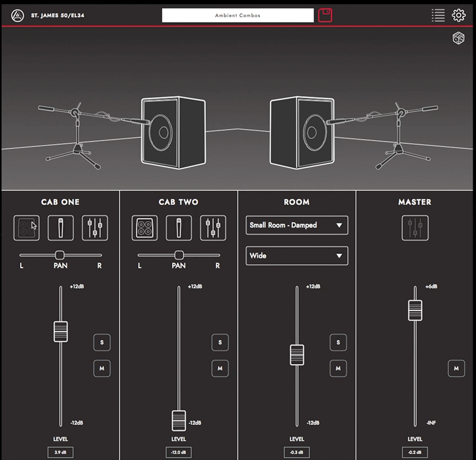The height and width of the screenshot is (460, 476).
Task: Click the CAB ONE heading
Action: point(60,202)
